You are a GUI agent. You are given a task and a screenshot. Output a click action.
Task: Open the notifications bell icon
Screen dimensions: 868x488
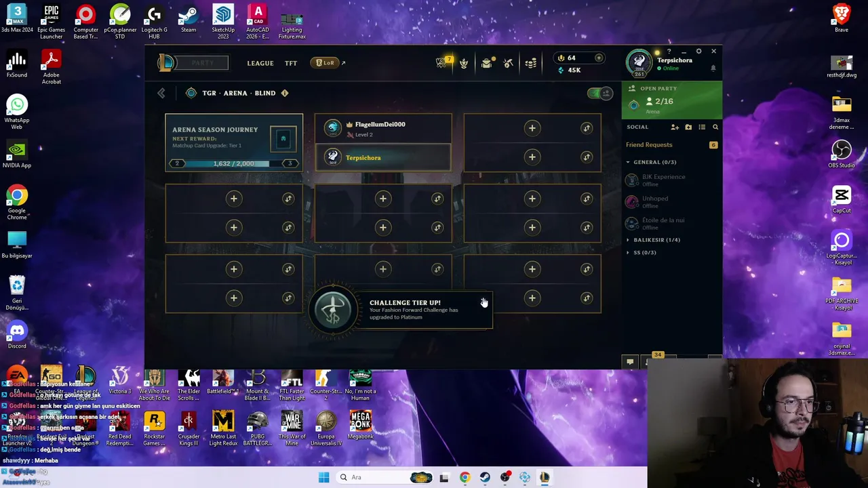click(713, 68)
